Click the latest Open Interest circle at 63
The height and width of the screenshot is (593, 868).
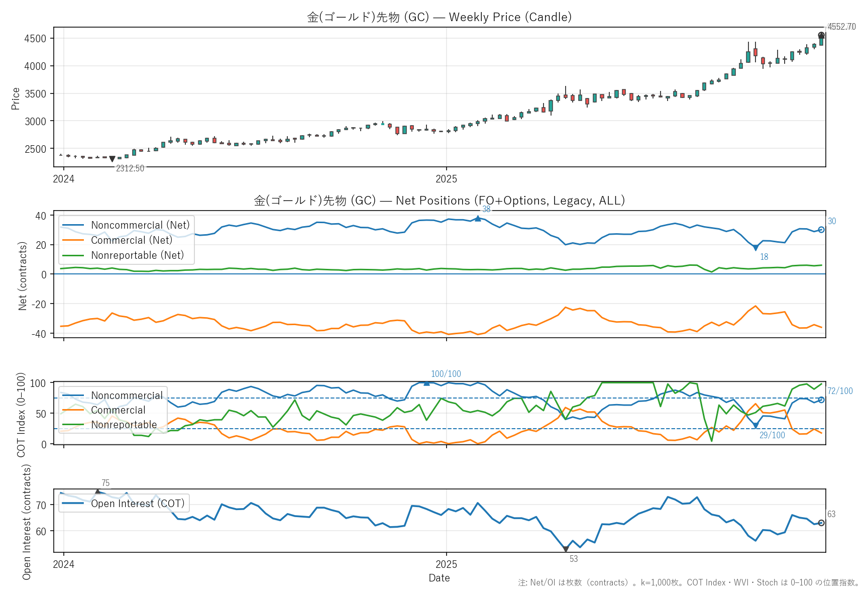821,523
